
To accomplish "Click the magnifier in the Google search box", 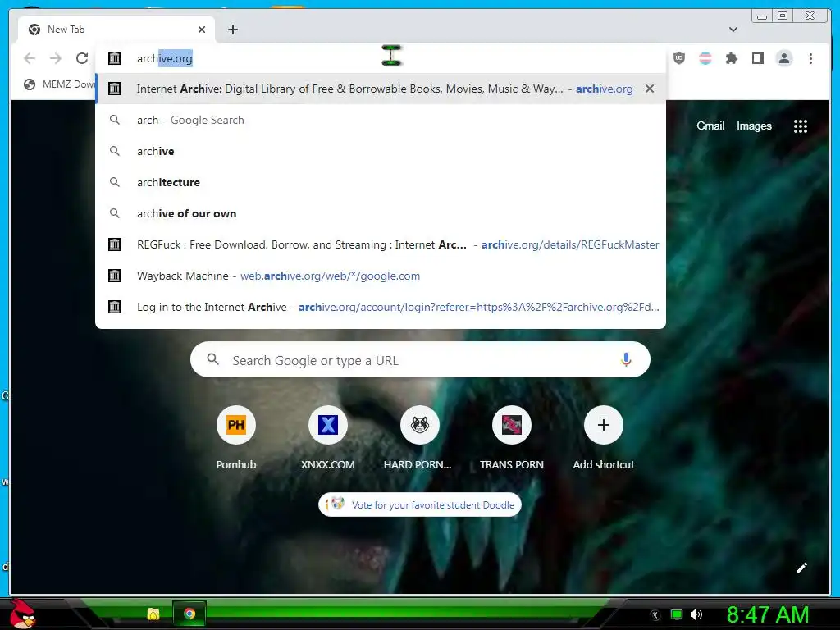I will point(212,359).
